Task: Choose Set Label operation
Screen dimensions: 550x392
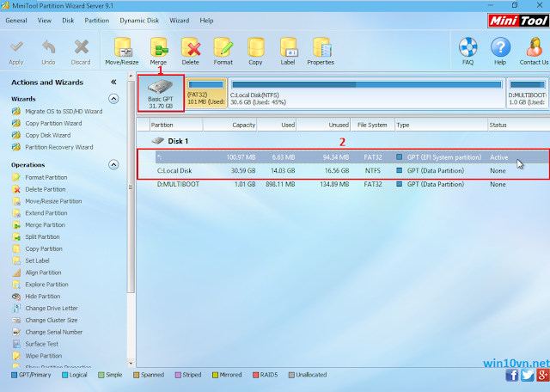Action: point(37,260)
